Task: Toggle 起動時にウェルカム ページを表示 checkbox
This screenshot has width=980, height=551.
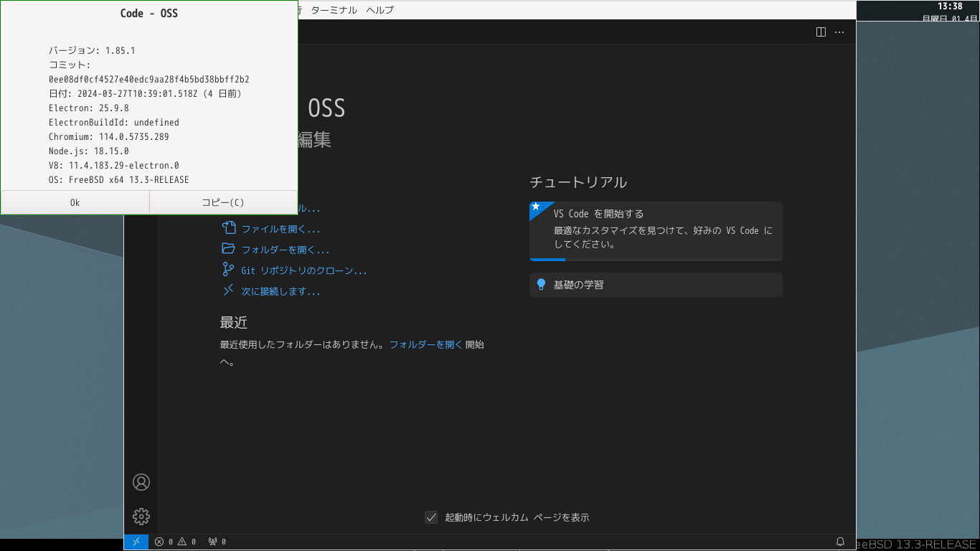Action: pos(431,517)
